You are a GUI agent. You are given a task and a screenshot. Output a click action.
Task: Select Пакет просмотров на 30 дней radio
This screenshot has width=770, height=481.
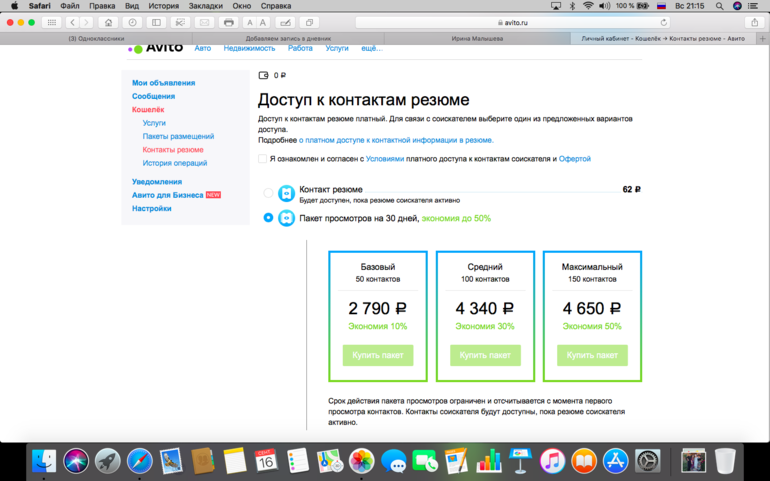click(268, 217)
